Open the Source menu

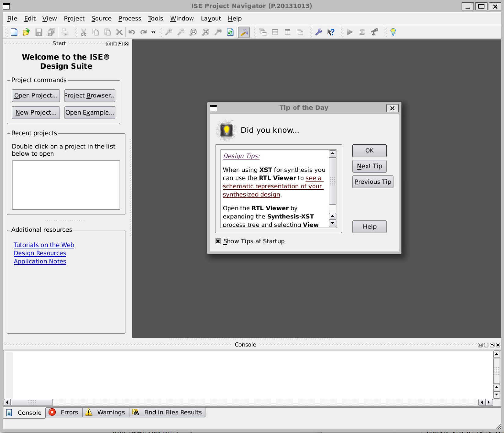[101, 18]
